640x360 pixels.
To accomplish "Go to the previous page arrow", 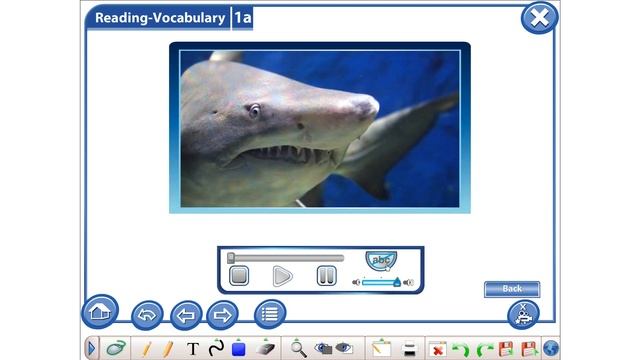I will coord(186,315).
